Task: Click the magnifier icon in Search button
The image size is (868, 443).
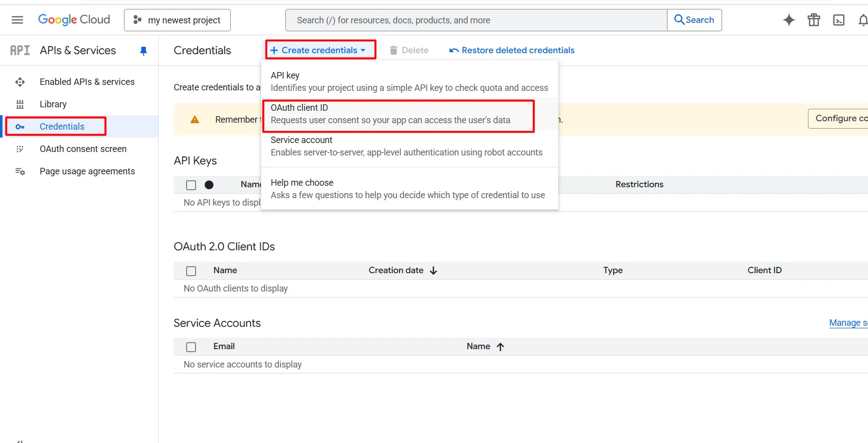Action: click(679, 20)
